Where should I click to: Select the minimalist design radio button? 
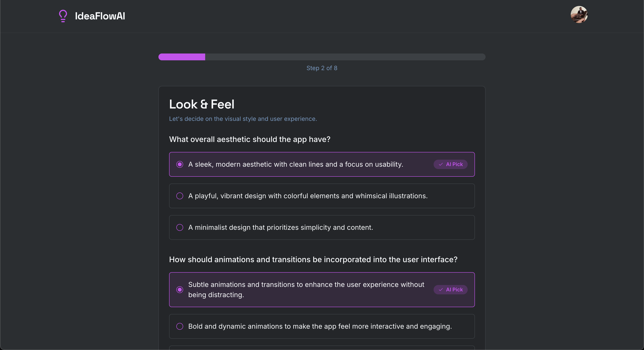point(180,227)
